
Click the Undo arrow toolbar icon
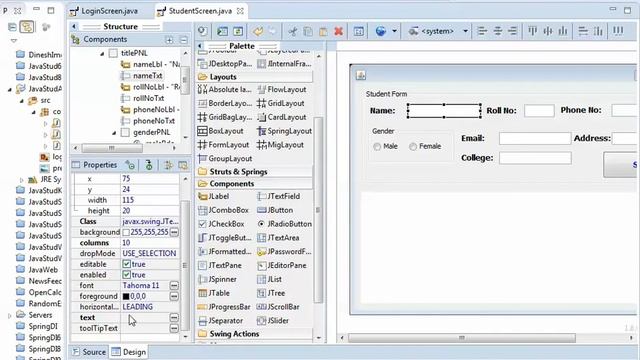tap(258, 31)
